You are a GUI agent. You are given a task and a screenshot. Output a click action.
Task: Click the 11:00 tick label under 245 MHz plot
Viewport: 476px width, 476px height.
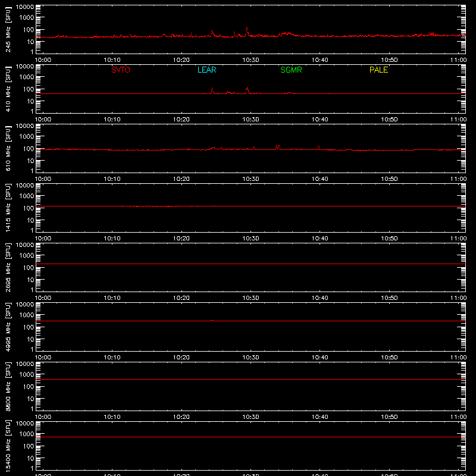[458, 60]
